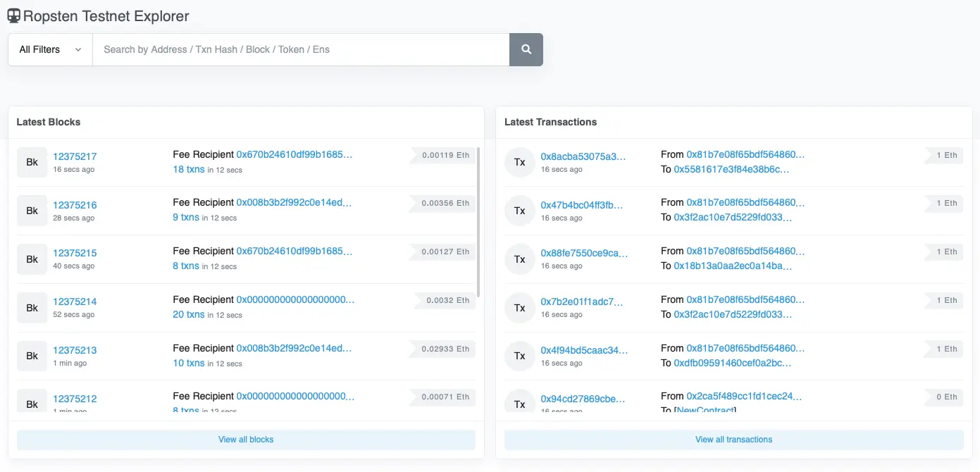Screen dimensions: 980x472
Task: Focus the Search by Address / Txn Hash field
Action: (301, 49)
